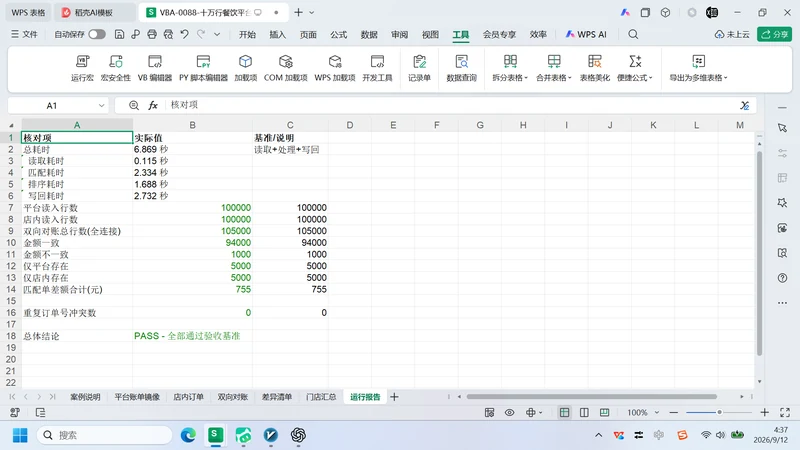This screenshot has width=800, height=450.
Task: Click cell with PASS - 全部通过验收基准
Action: (x=192, y=336)
